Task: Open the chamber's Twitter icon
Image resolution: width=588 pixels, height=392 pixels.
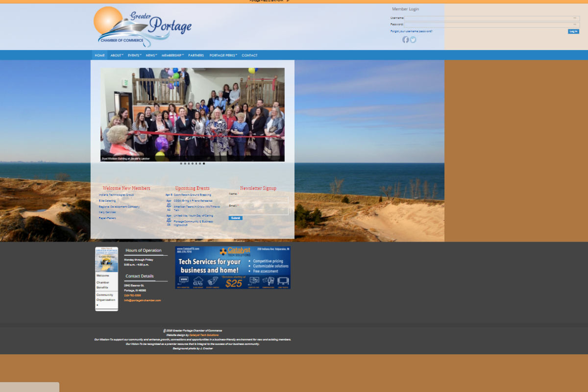Action: tap(413, 40)
